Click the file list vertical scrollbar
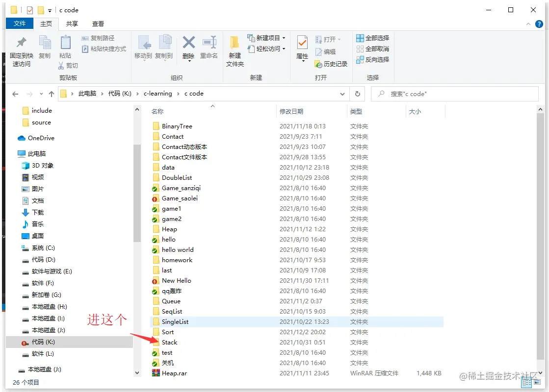The height and width of the screenshot is (392, 549). click(540, 236)
